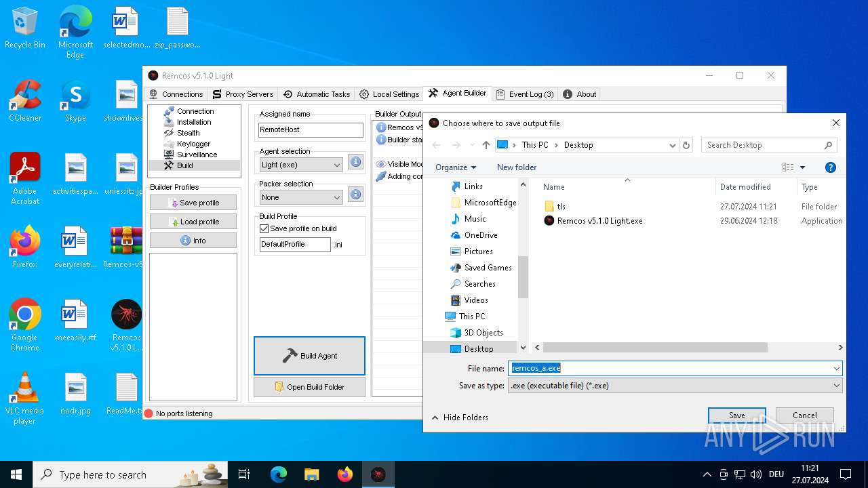The height and width of the screenshot is (488, 868).
Task: Open Local Settings tab
Action: pos(389,94)
